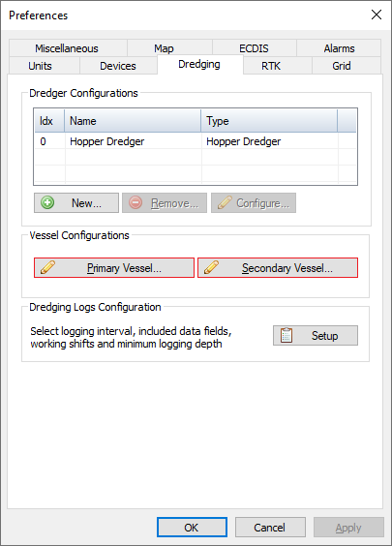Select the Grid tab

point(342,66)
